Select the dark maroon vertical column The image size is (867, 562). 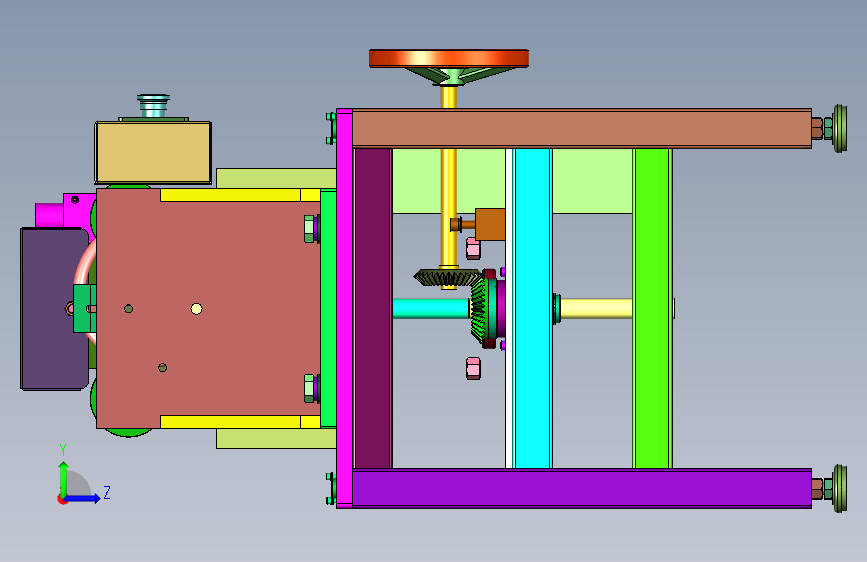(x=373, y=308)
